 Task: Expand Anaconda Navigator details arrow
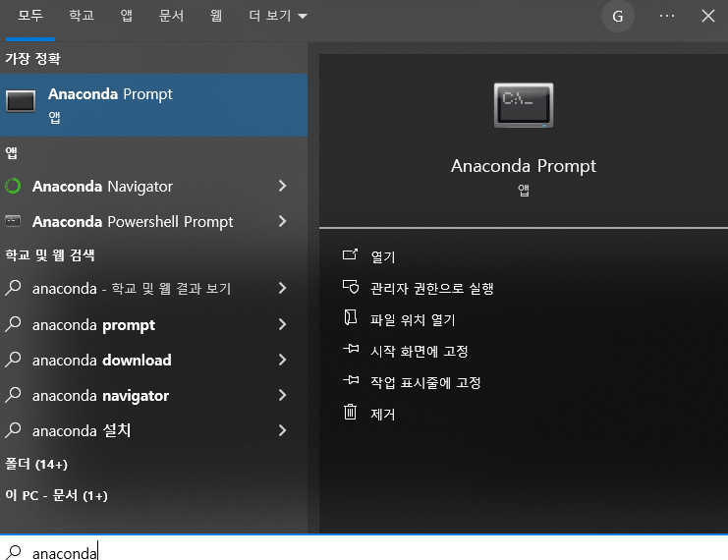pyautogui.click(x=282, y=187)
